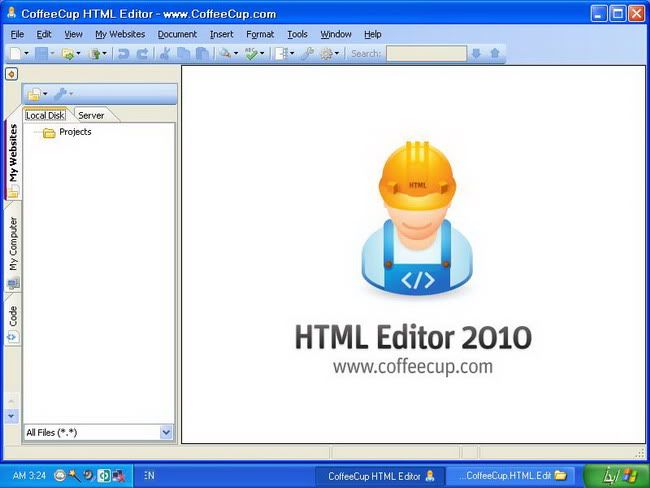Open the Tools menu
The width and height of the screenshot is (650, 488).
[297, 34]
